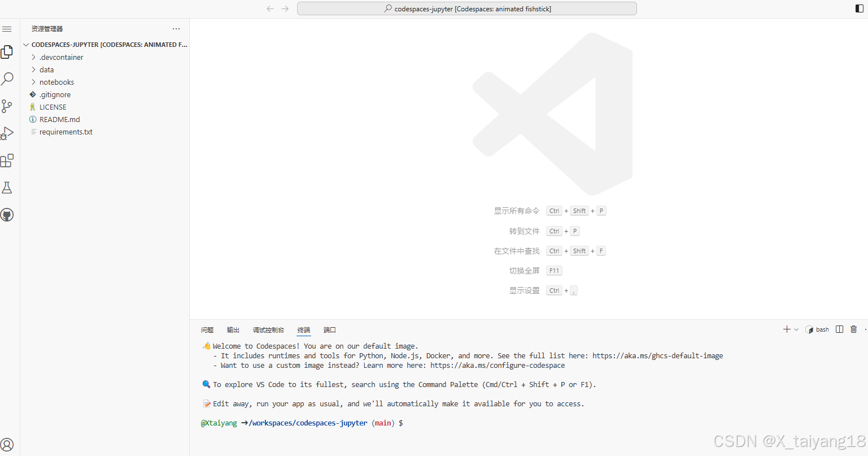This screenshot has height=456, width=868.
Task: Open the terminal launch profile dropdown arrow
Action: (796, 329)
